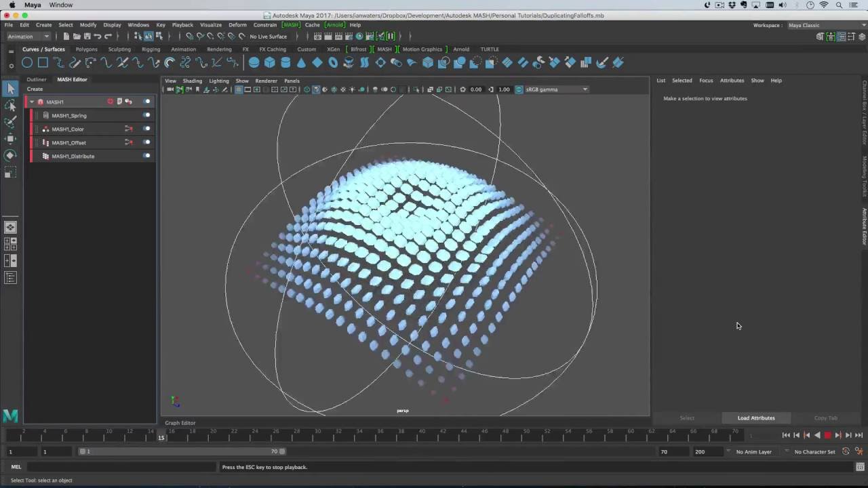Switch to the MASH Editor tab

pos(72,79)
